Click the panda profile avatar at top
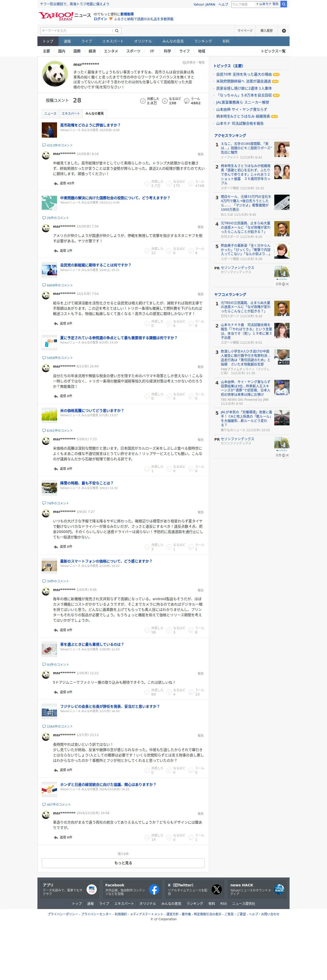This screenshot has height=980, width=327. click(55, 74)
